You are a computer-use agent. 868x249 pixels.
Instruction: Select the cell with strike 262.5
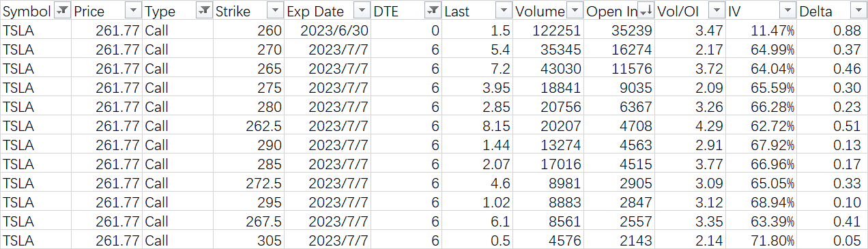click(248, 126)
